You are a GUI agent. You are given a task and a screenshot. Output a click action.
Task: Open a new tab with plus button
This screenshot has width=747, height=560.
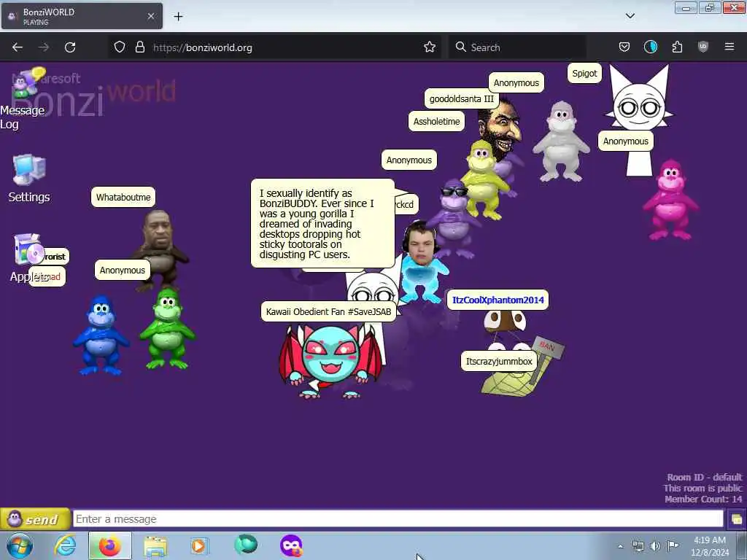tap(178, 17)
